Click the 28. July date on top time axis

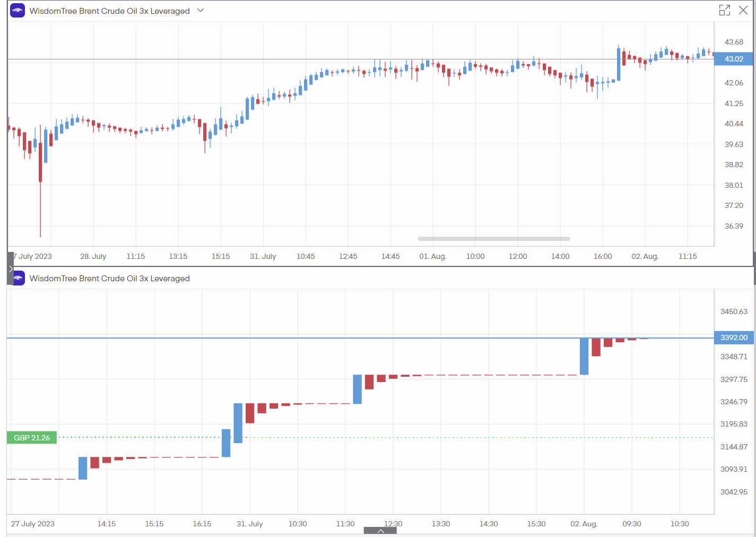pyautogui.click(x=93, y=256)
